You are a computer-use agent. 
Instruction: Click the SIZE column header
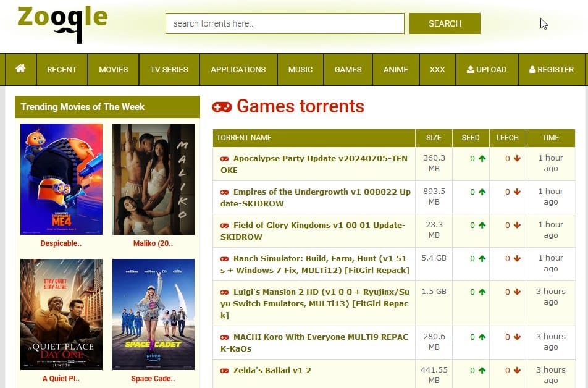(x=434, y=138)
